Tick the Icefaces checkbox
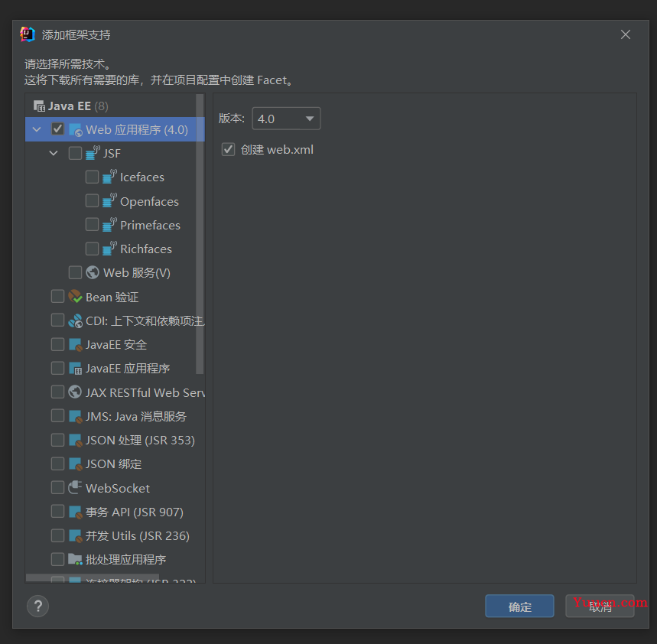The height and width of the screenshot is (644, 657). click(92, 177)
